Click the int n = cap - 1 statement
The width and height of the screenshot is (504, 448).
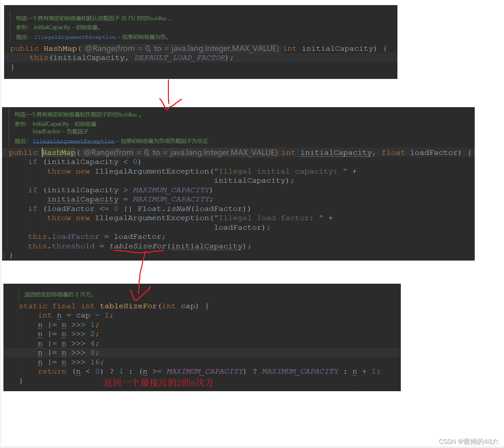tap(76, 315)
